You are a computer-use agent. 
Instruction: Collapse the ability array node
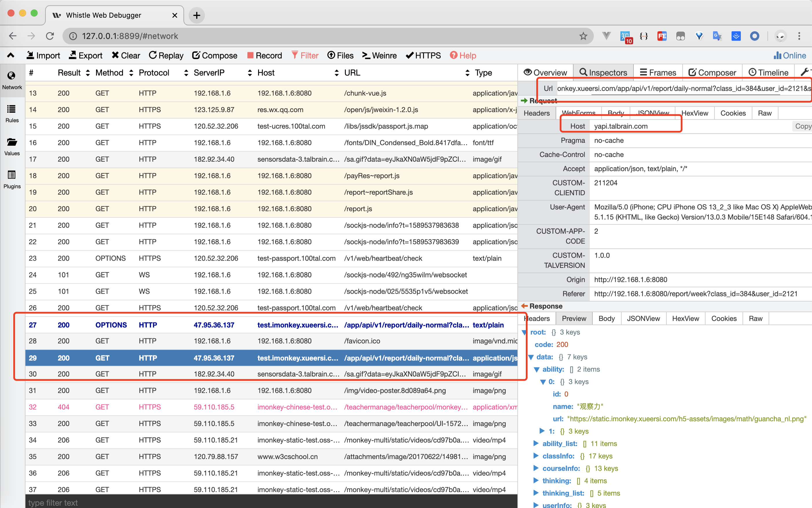pos(537,370)
